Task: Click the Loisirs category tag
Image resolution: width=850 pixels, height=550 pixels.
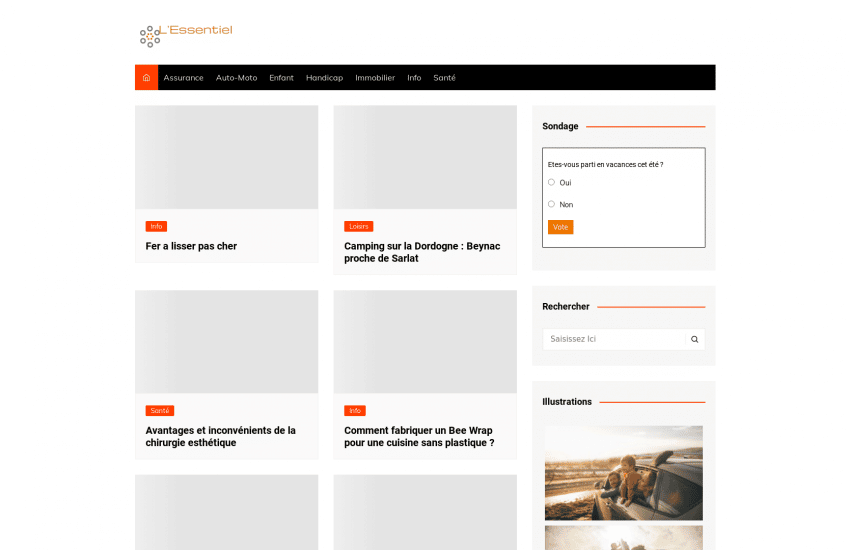Action: pos(358,227)
